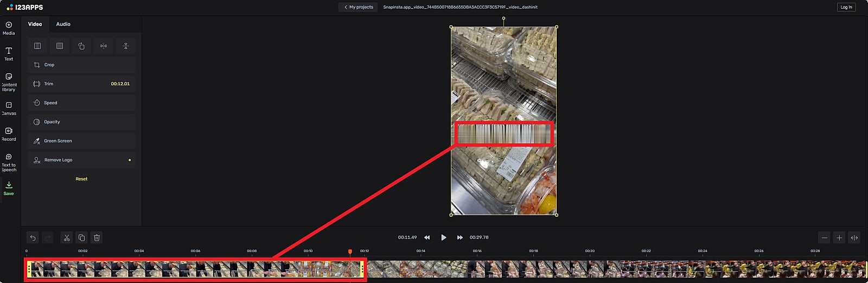Viewport: 868px width, 283px height.
Task: Open the Content library panel
Action: [9, 82]
